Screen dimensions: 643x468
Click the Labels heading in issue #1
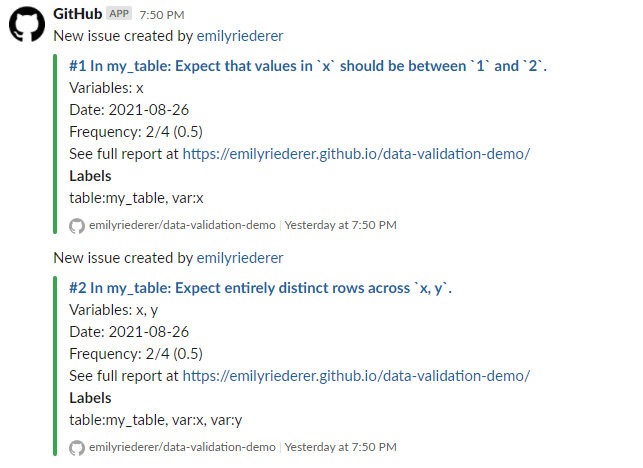[x=90, y=176]
